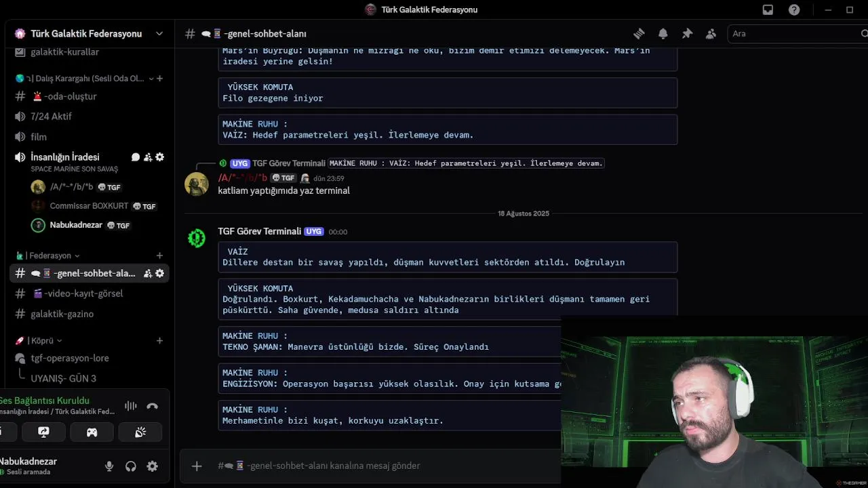The width and height of the screenshot is (868, 488).
Task: Click TGF Görev Terminali username at 00:00 message
Action: click(259, 231)
